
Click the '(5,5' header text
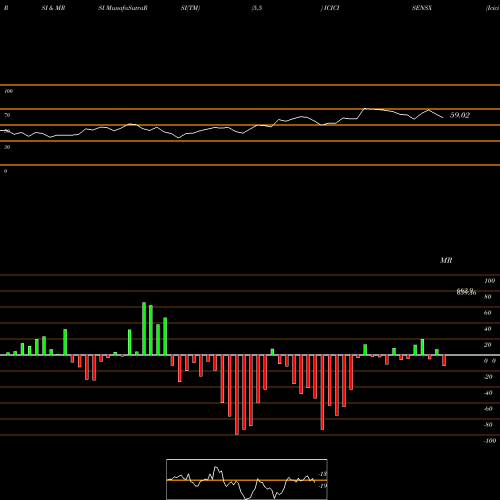coord(257,8)
